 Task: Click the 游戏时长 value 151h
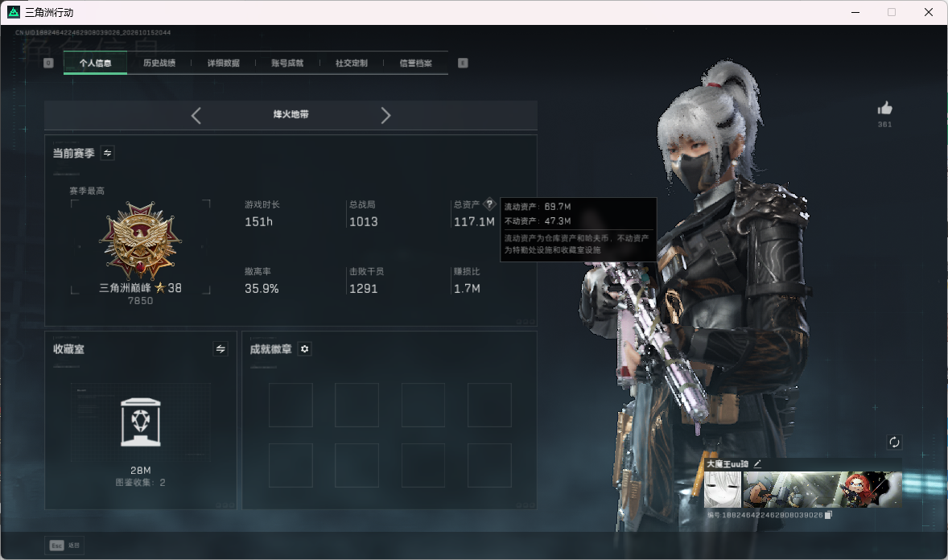click(x=259, y=222)
